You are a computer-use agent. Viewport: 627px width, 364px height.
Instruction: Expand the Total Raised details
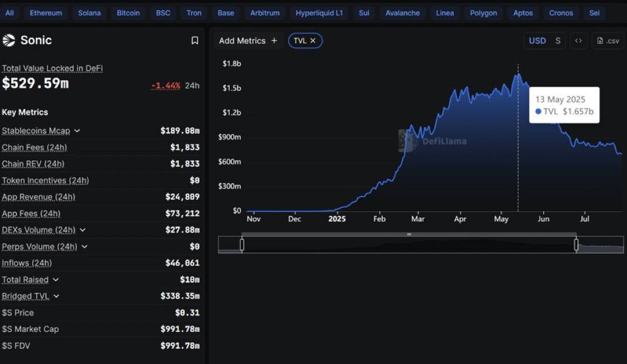(x=56, y=280)
